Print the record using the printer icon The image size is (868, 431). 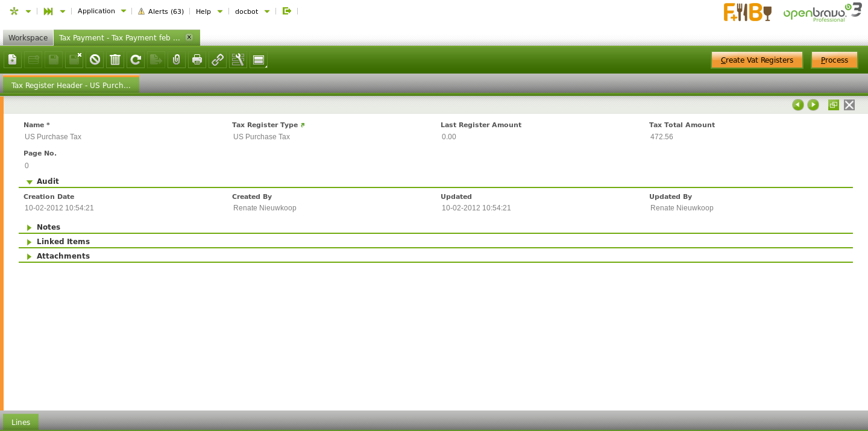pos(197,60)
